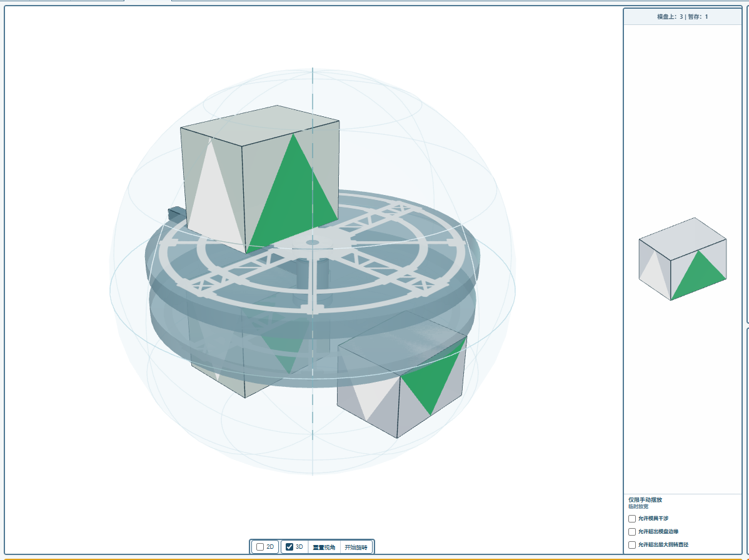Enable the 2D view checkbox
This screenshot has width=749, height=560.
260,547
